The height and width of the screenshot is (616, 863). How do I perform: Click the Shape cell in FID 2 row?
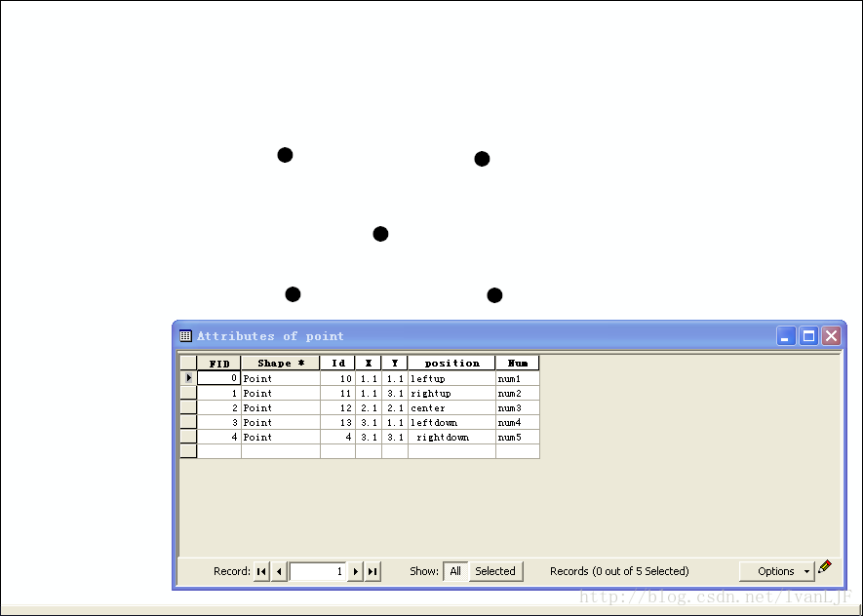(281, 407)
